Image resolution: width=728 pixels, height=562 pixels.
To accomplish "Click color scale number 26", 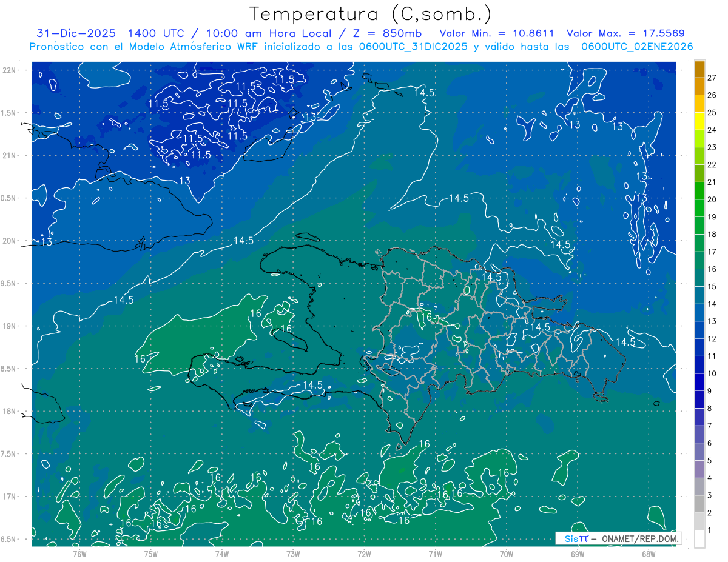I will pyautogui.click(x=712, y=95).
